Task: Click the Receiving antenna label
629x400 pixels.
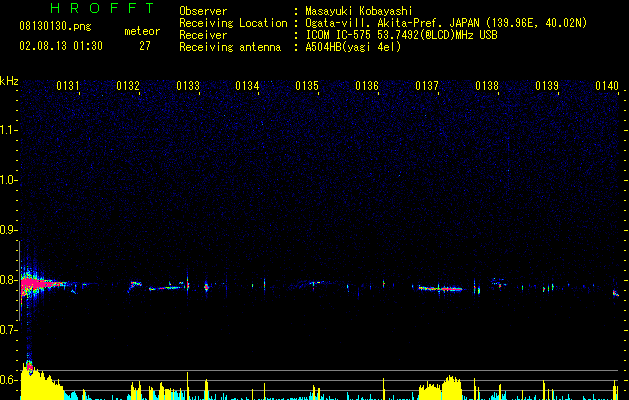Action: 230,47
